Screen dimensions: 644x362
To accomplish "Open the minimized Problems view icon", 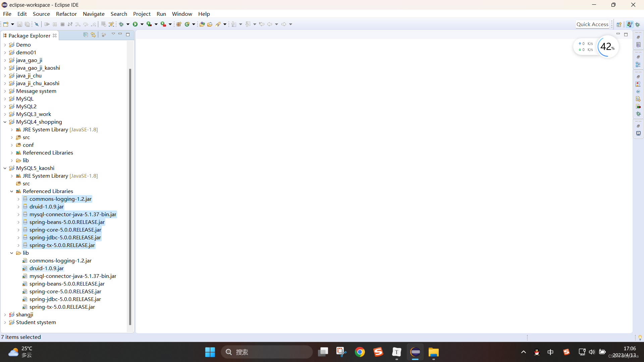I will click(638, 84).
